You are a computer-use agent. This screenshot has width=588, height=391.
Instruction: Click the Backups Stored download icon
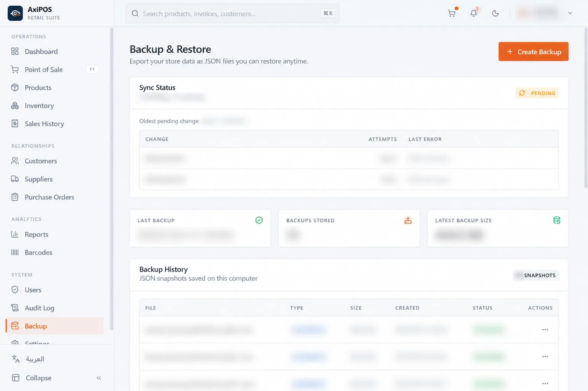click(408, 220)
